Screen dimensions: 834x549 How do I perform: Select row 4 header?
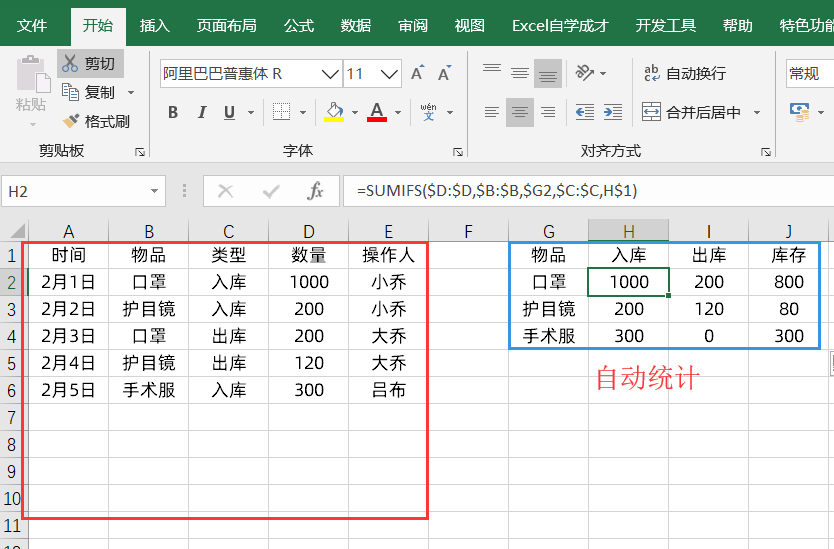[x=12, y=336]
